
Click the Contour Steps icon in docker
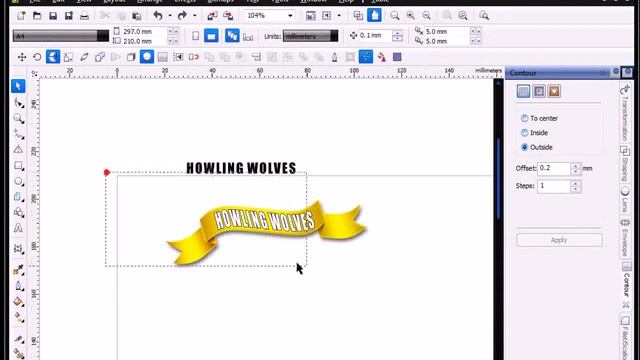[523, 91]
